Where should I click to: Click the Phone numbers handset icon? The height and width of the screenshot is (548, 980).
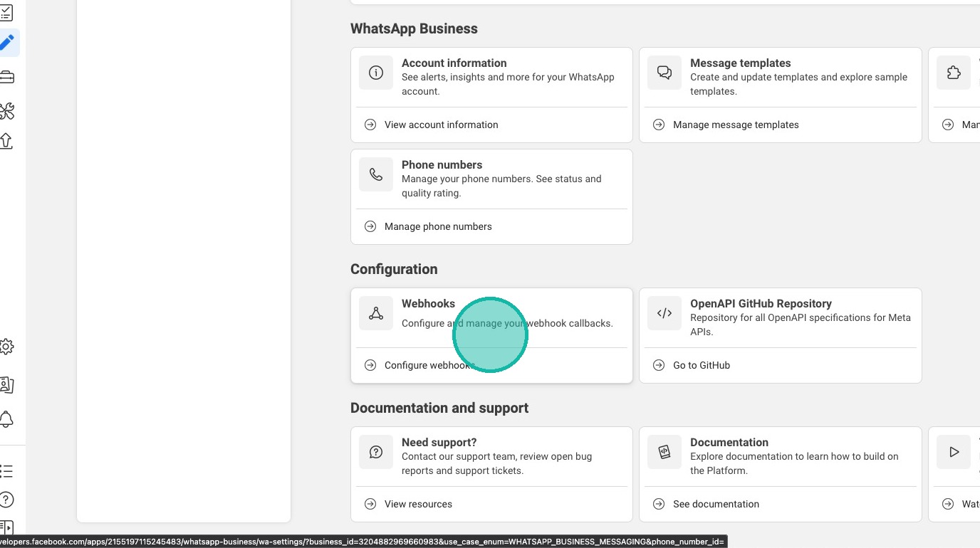click(376, 174)
